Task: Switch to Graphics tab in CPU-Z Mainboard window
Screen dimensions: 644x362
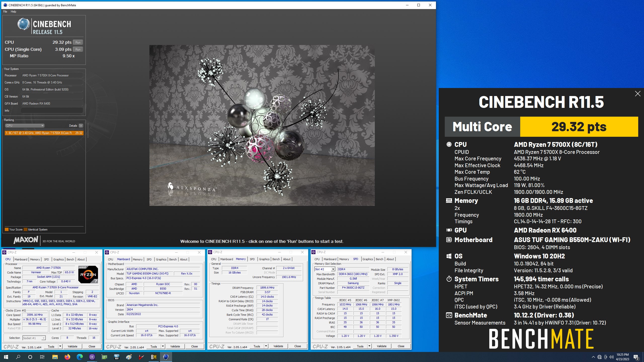Action: coord(161,259)
